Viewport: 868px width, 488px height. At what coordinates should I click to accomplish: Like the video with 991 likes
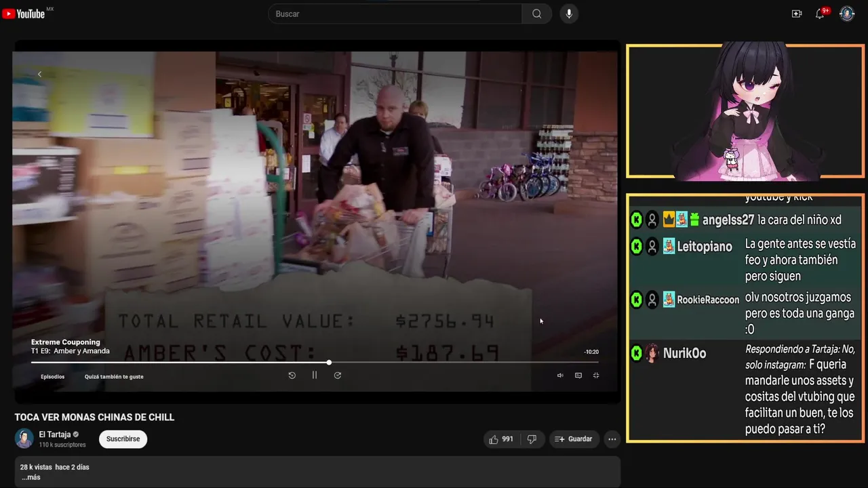(501, 439)
